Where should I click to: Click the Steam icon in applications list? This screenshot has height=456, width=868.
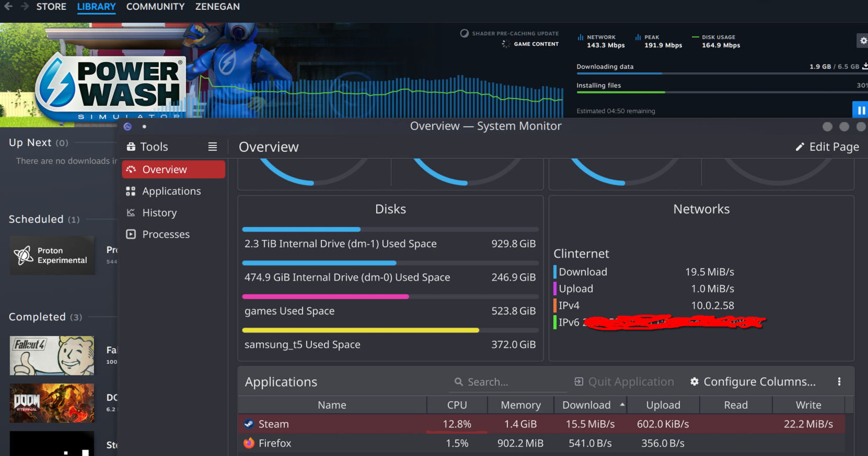pyautogui.click(x=249, y=424)
